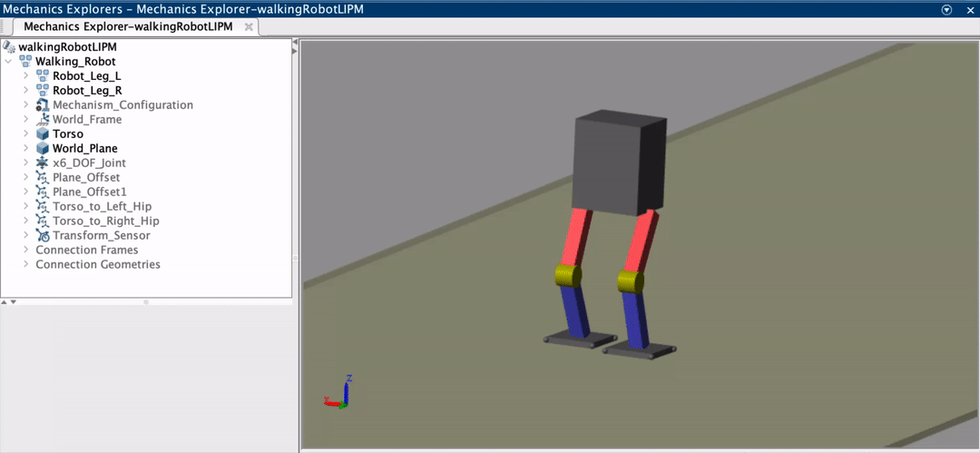This screenshot has height=453, width=980.
Task: Click the Plane_Offset transform icon
Action: tap(43, 177)
